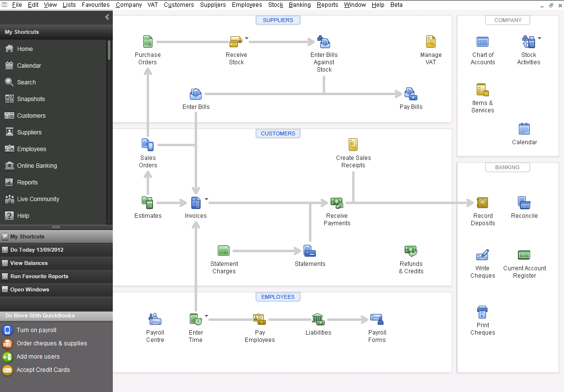The width and height of the screenshot is (564, 392).
Task: Open the Payroll Centre icon
Action: (155, 318)
